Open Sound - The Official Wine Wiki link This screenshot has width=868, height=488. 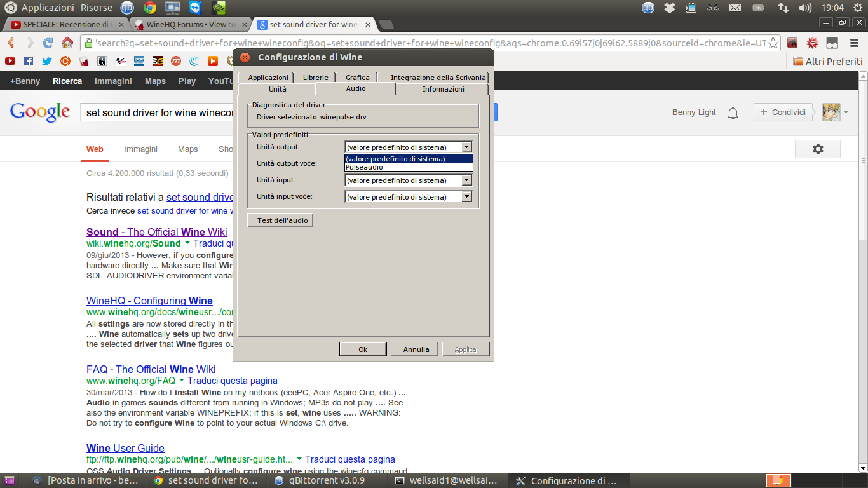pyautogui.click(x=157, y=232)
